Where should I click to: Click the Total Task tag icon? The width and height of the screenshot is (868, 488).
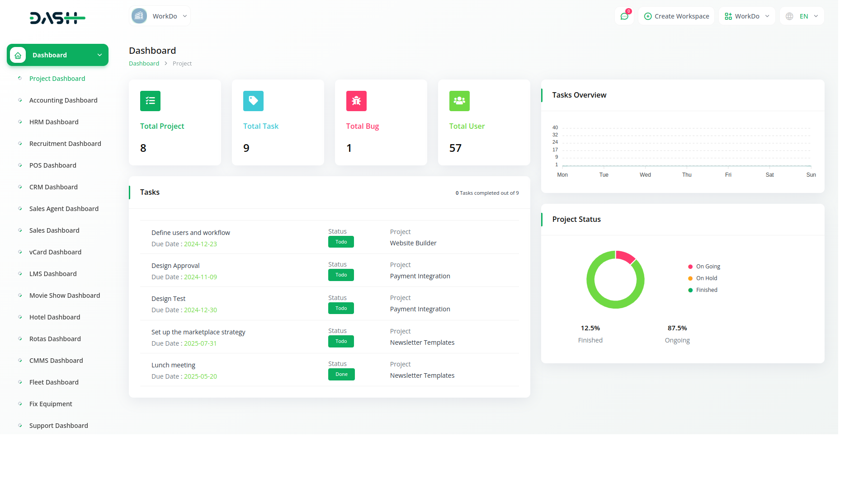pyautogui.click(x=253, y=101)
